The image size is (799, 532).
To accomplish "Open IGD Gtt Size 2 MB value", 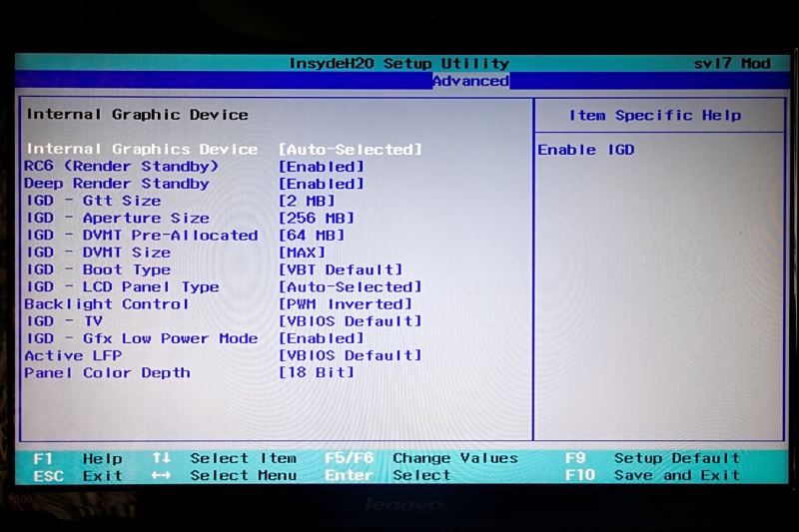I will coord(307,201).
